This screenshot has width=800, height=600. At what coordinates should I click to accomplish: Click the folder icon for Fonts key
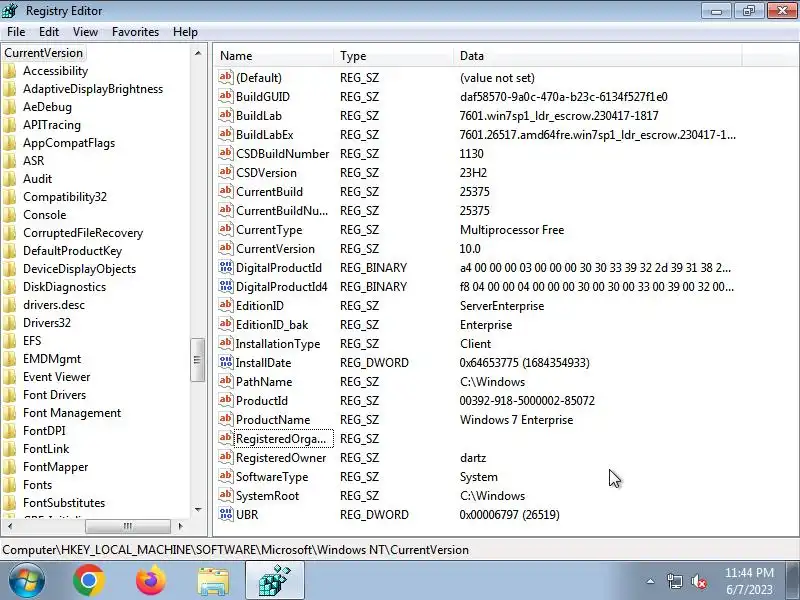pyautogui.click(x=9, y=485)
